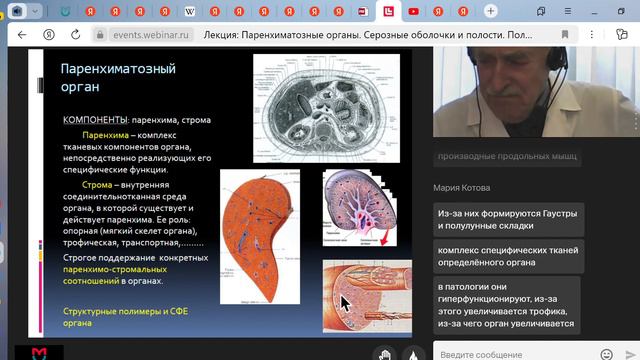Click the events.webinar.ru address field

point(151,35)
